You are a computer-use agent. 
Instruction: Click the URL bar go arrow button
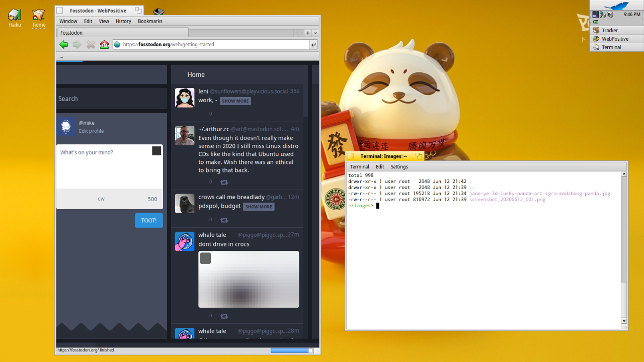click(x=314, y=45)
